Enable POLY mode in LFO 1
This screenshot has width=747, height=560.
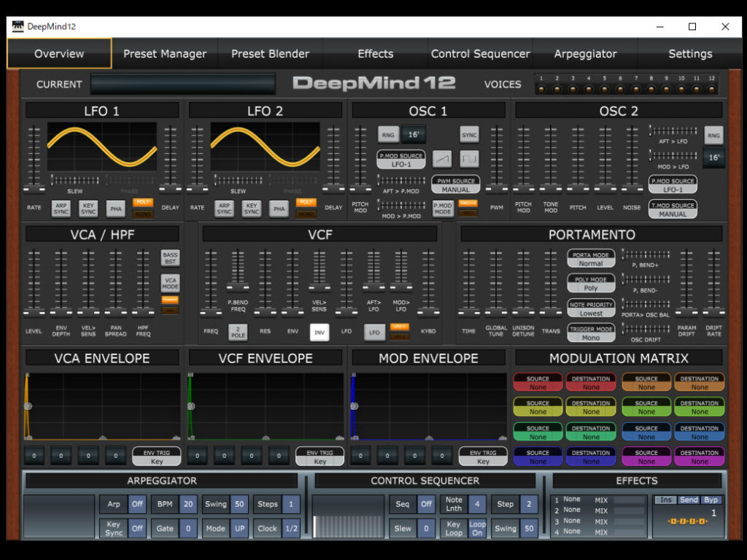tap(142, 203)
